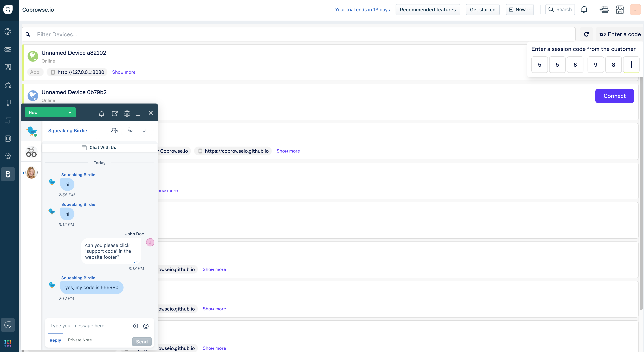Select the woman avatar conversation thumbnail
The width and height of the screenshot is (644, 352).
tap(31, 173)
